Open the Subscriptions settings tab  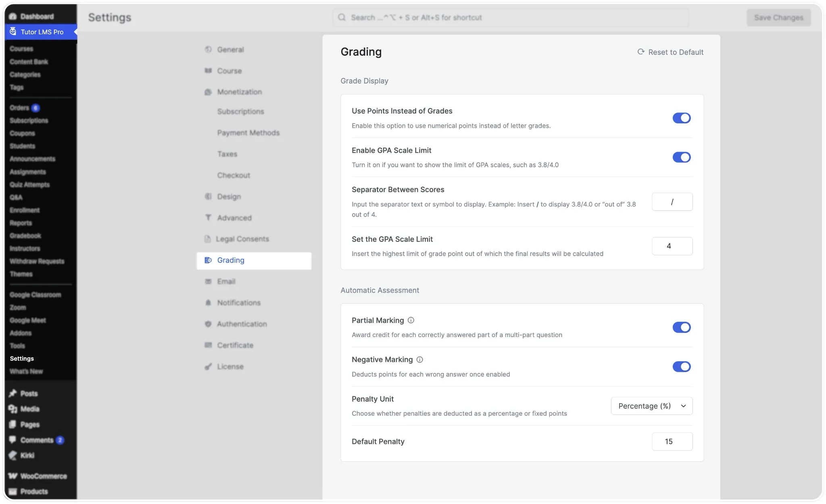240,111
